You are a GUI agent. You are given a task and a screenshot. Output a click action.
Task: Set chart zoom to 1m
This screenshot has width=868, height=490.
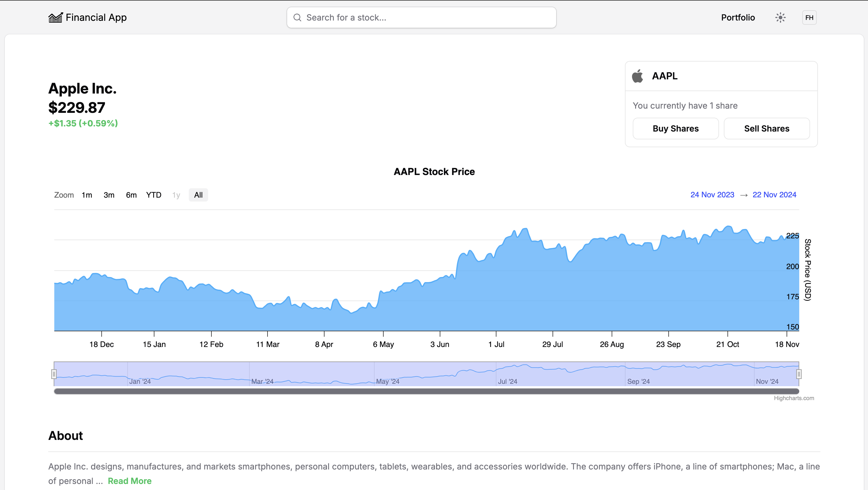click(x=87, y=195)
